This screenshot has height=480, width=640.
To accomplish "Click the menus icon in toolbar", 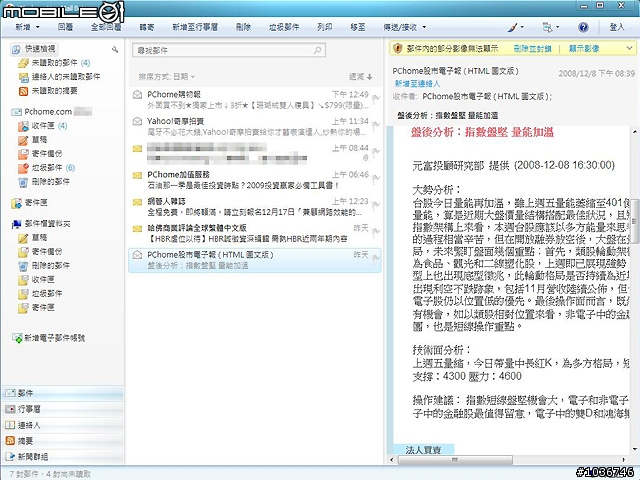I will pos(547,27).
